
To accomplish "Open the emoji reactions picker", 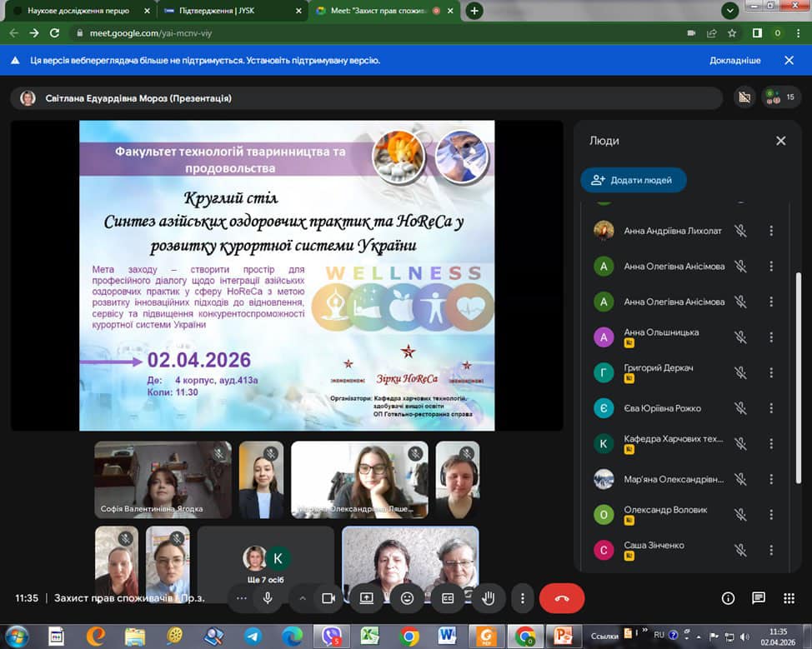I will tap(408, 597).
